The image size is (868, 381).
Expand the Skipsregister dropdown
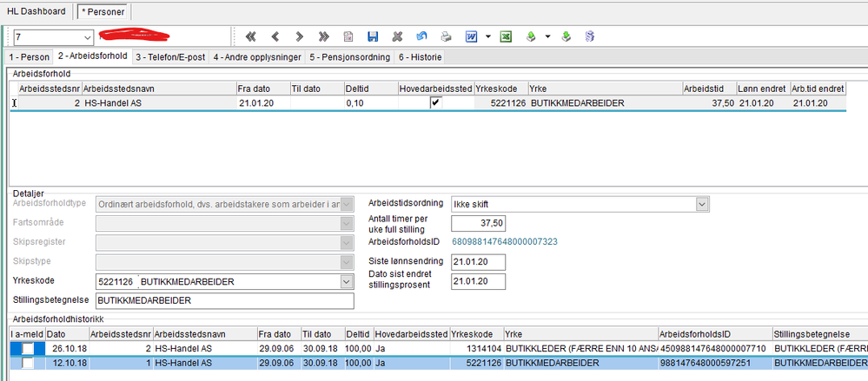click(347, 243)
